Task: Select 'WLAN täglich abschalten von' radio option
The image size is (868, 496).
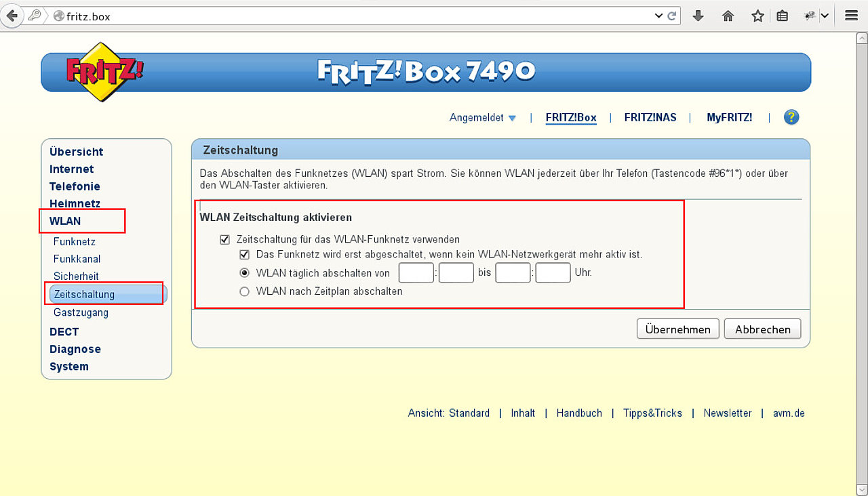Action: pos(245,273)
